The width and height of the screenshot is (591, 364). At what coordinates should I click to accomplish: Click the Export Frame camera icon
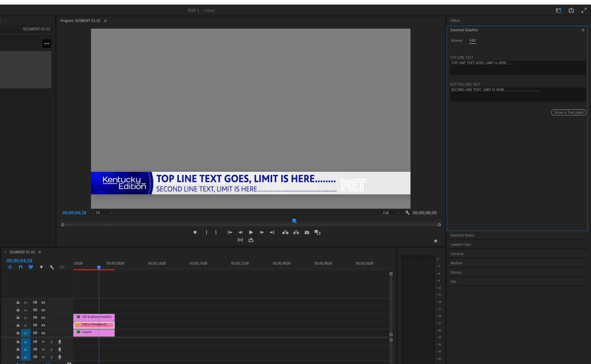(x=307, y=232)
